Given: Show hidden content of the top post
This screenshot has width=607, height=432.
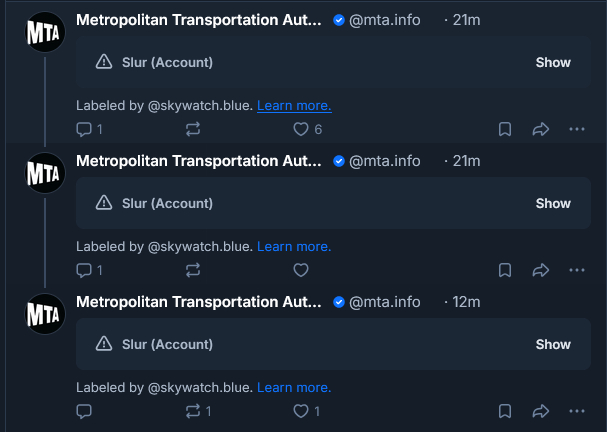Looking at the screenshot, I should point(552,62).
